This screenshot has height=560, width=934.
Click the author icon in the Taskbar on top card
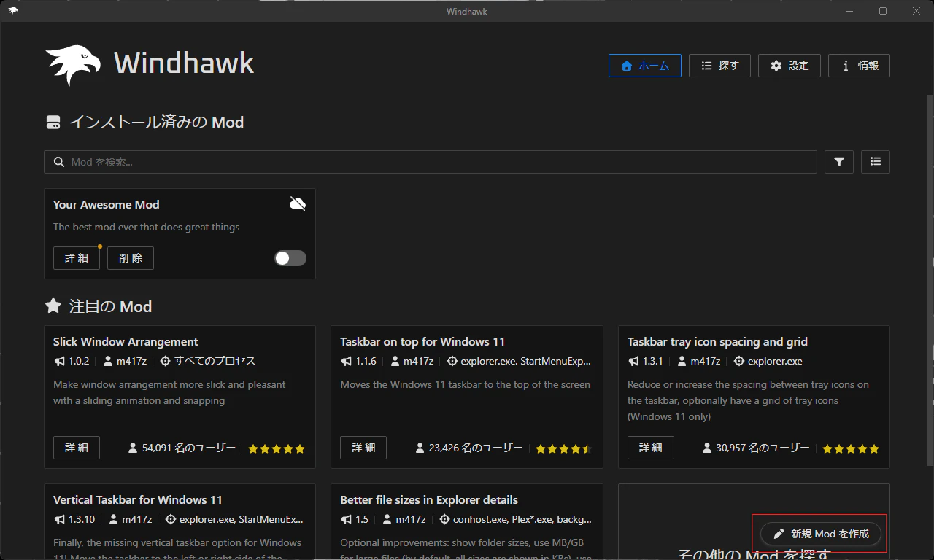[395, 361]
